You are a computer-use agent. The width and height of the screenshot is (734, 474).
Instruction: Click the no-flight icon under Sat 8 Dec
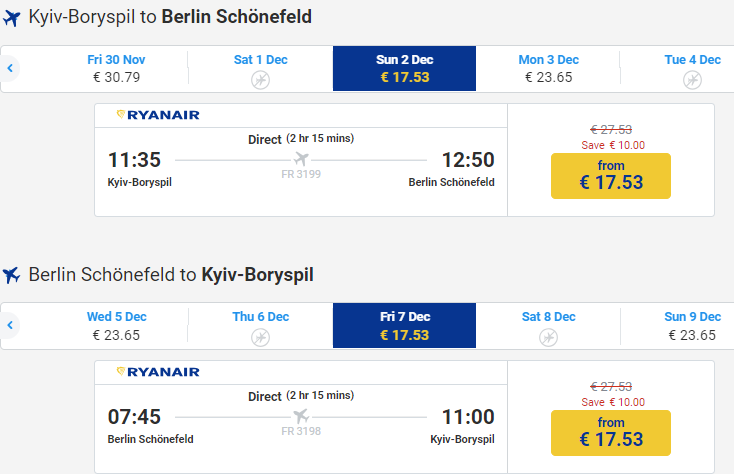[x=548, y=336]
